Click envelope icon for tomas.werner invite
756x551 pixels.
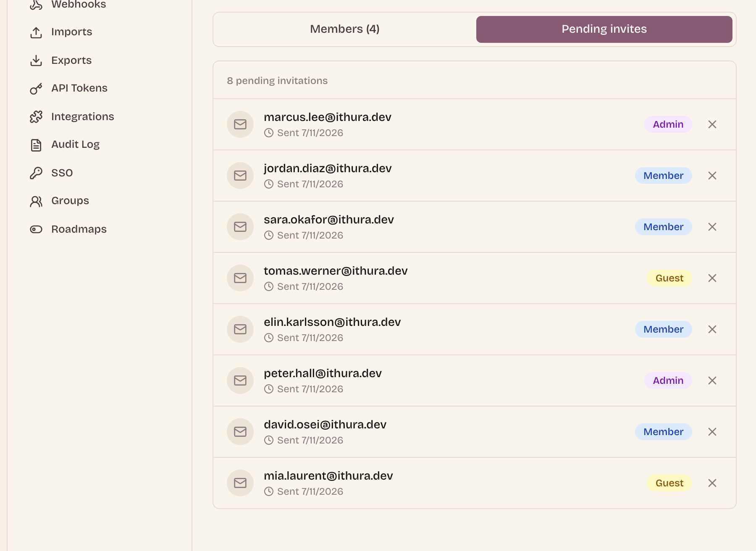point(240,278)
